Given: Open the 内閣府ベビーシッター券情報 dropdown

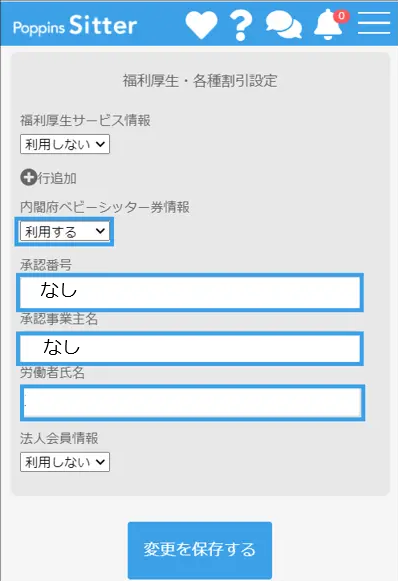Looking at the screenshot, I should 65,231.
